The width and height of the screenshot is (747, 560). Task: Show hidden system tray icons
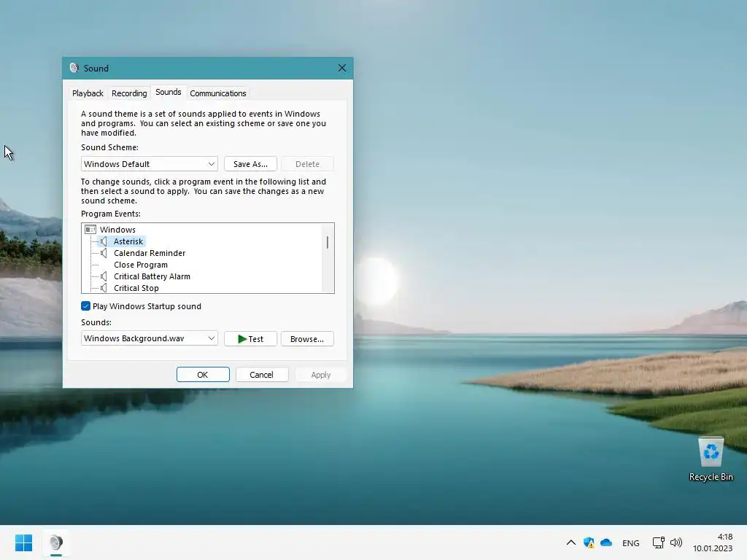click(570, 542)
